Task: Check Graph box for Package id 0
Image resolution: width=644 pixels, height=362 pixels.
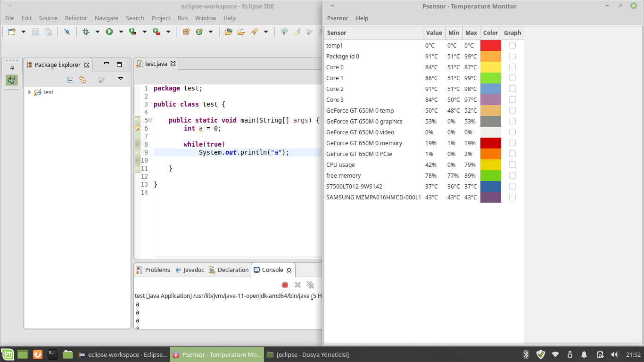Action: [x=512, y=56]
